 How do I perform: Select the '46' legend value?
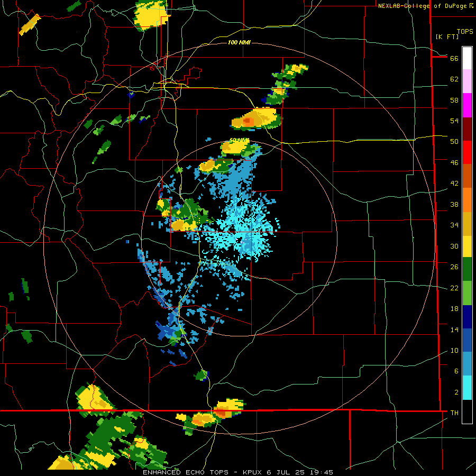pyautogui.click(x=454, y=163)
